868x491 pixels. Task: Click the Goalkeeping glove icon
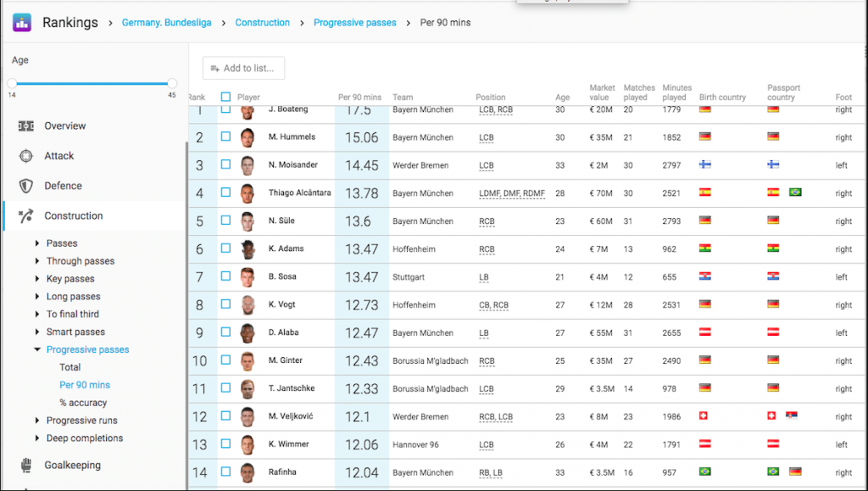26,465
